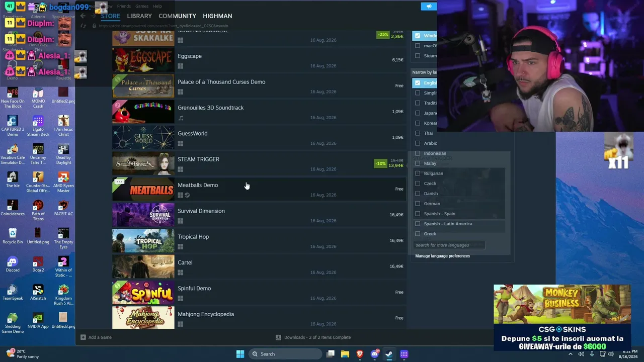
Task: Click the Mahjong Encyclopedia thumbnail
Action: (x=143, y=318)
